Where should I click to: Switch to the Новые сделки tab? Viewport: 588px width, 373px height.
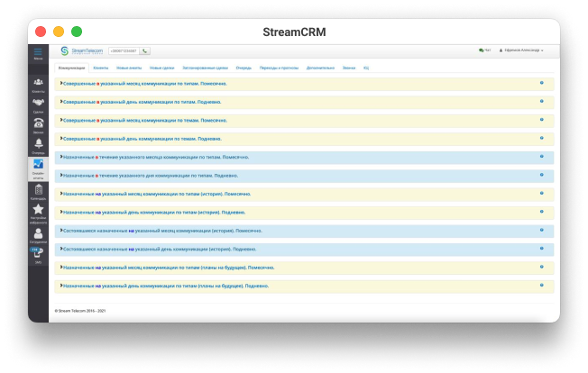coord(162,68)
